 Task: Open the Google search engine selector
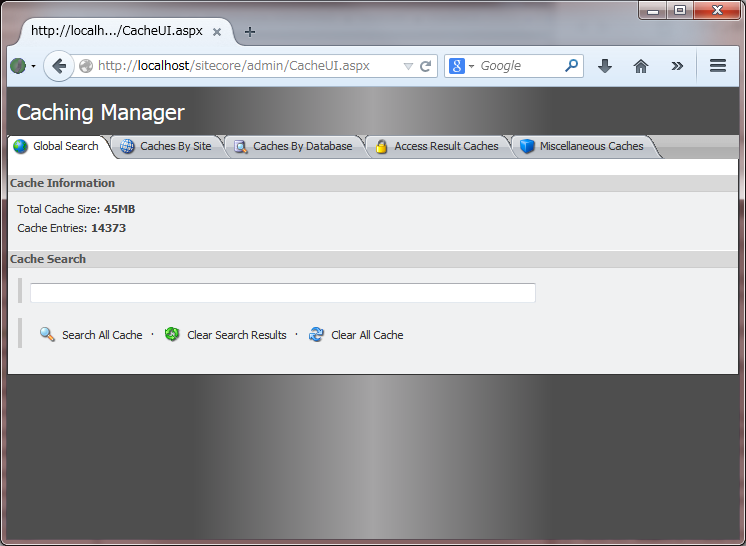461,66
